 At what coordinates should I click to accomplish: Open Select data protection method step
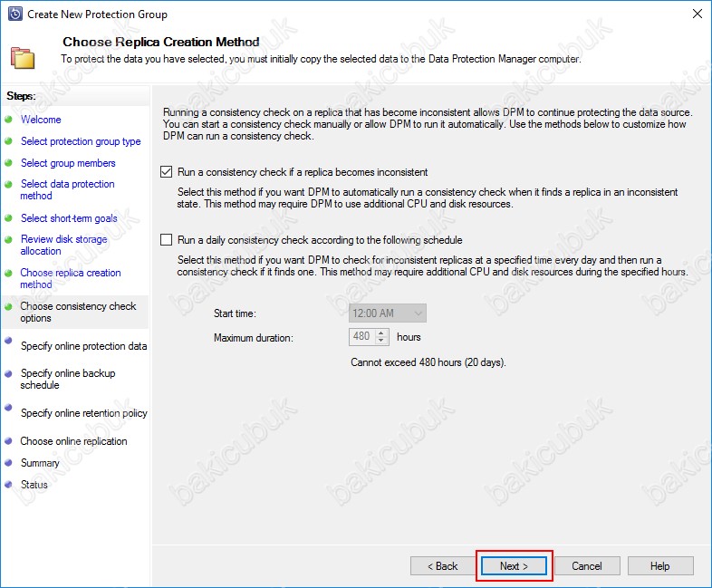pyautogui.click(x=67, y=189)
